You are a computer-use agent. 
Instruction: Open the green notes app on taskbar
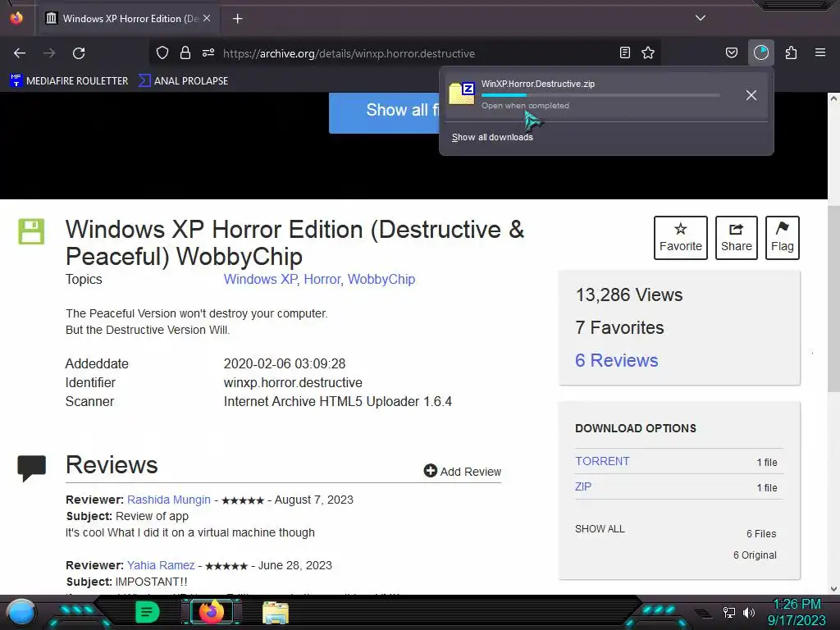coord(148,612)
